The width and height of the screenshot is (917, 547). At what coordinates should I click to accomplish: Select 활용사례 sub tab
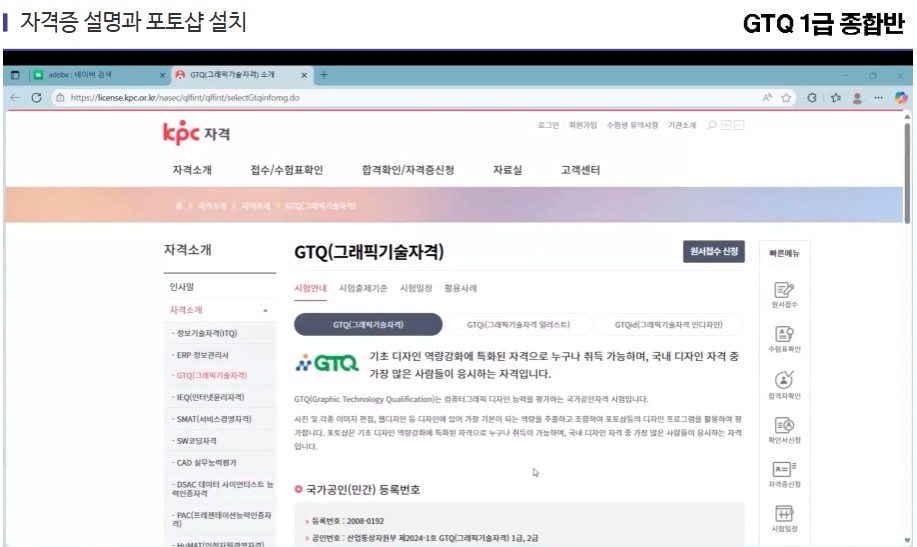(x=460, y=288)
